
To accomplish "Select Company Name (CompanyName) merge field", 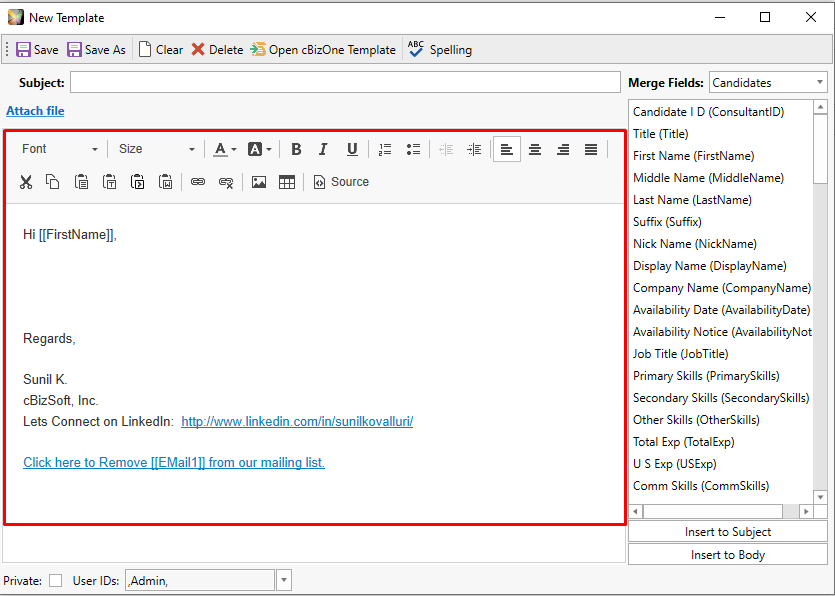I will point(722,288).
